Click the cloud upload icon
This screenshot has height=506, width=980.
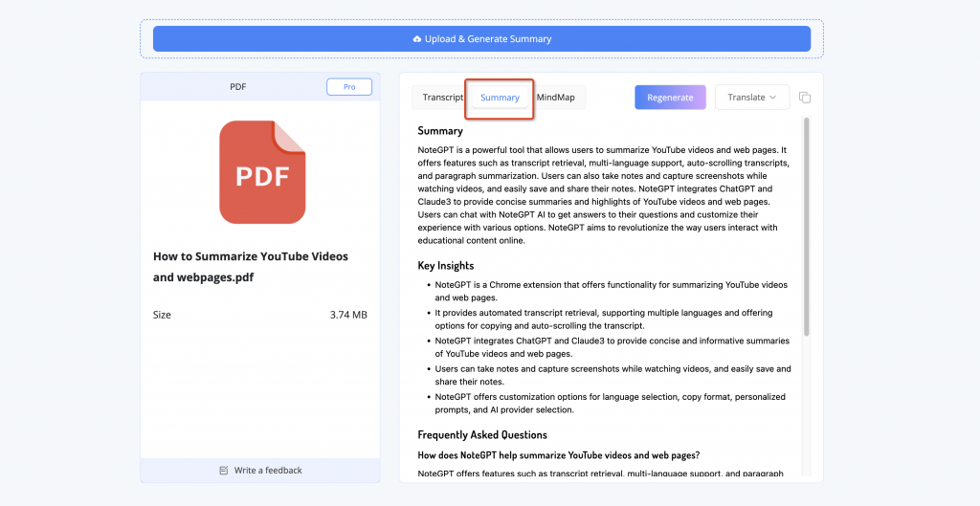[416, 39]
